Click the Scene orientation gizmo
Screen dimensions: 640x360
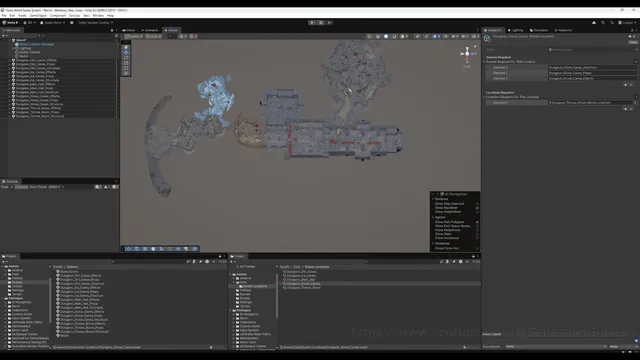[x=467, y=54]
